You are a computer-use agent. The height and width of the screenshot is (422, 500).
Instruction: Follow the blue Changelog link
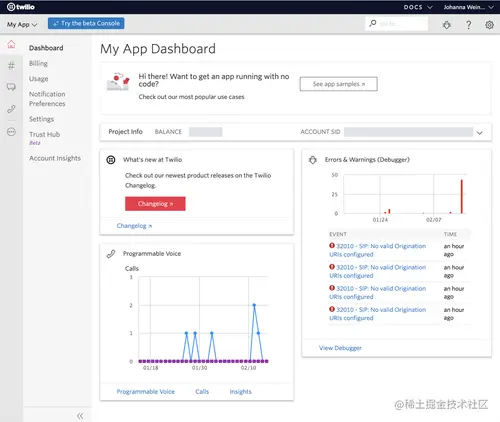click(134, 226)
